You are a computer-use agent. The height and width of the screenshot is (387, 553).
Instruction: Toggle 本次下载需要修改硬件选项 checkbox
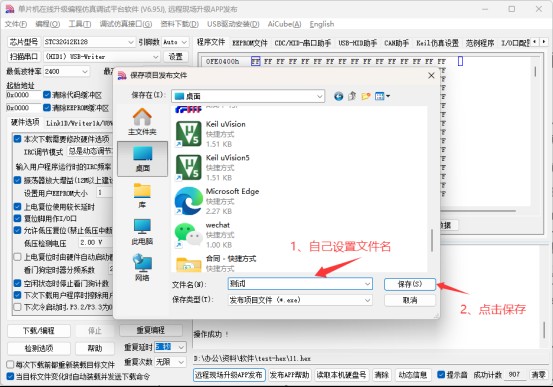(18, 139)
